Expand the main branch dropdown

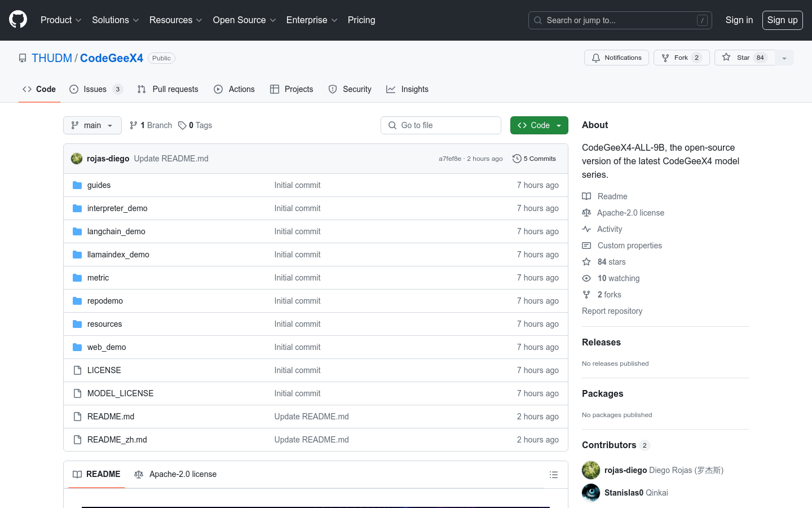coord(92,125)
